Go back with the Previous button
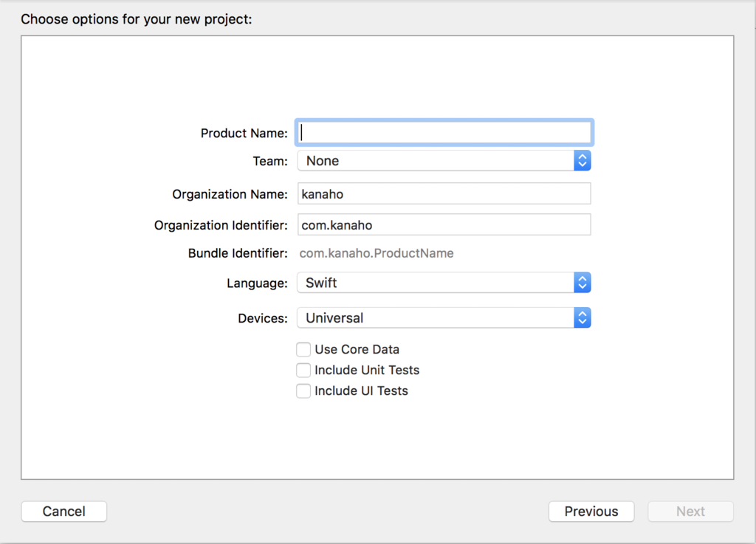The width and height of the screenshot is (756, 544). [591, 512]
